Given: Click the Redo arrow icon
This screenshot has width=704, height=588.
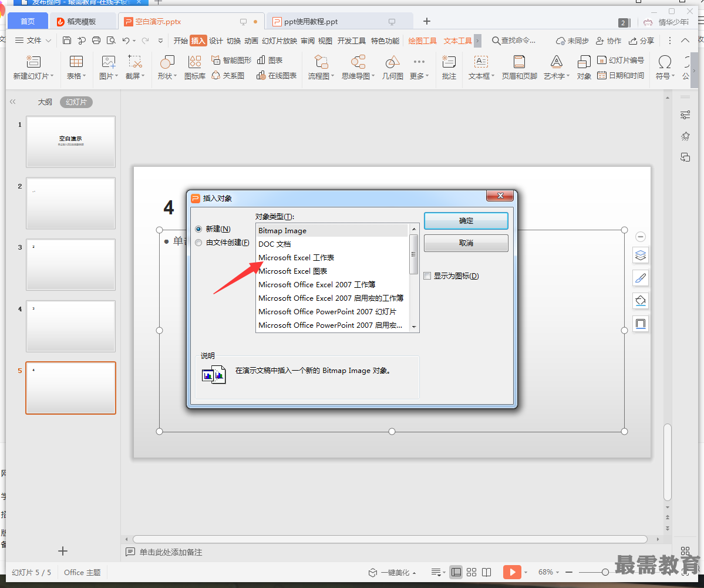Looking at the screenshot, I should pos(145,41).
